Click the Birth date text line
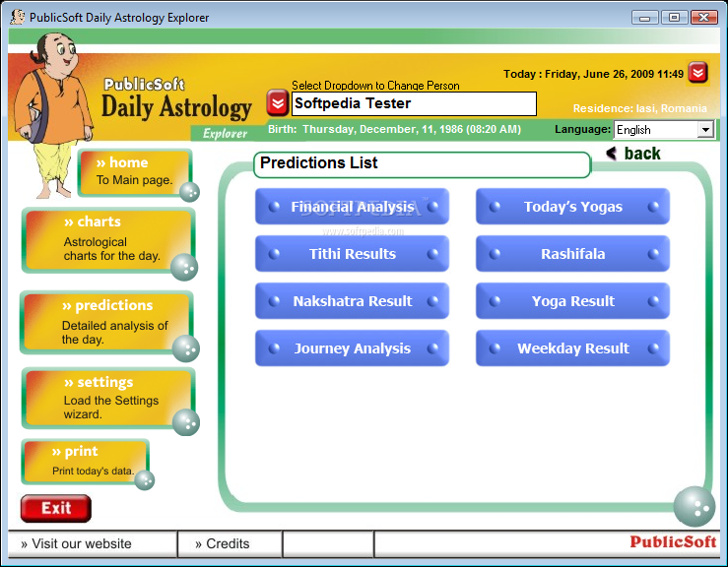 point(394,129)
